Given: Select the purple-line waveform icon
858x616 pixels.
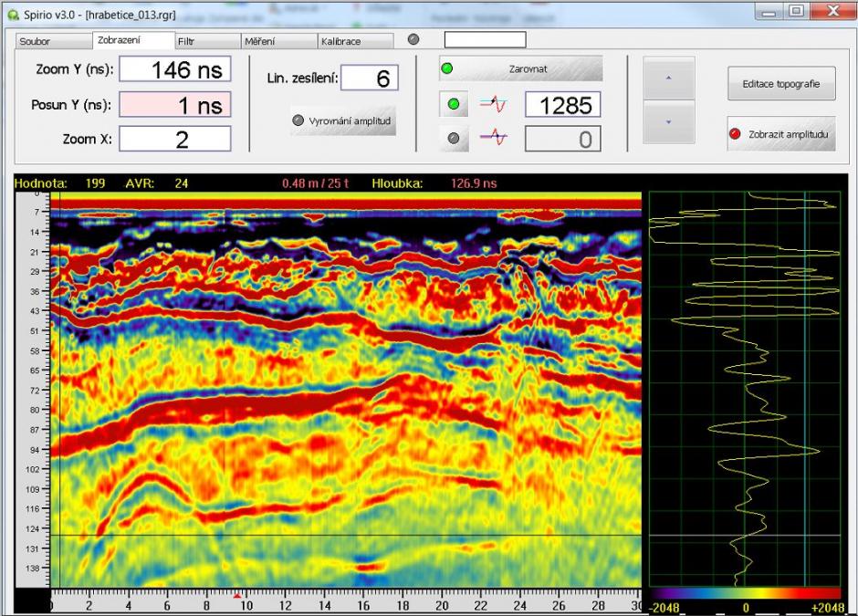Looking at the screenshot, I should 494,137.
